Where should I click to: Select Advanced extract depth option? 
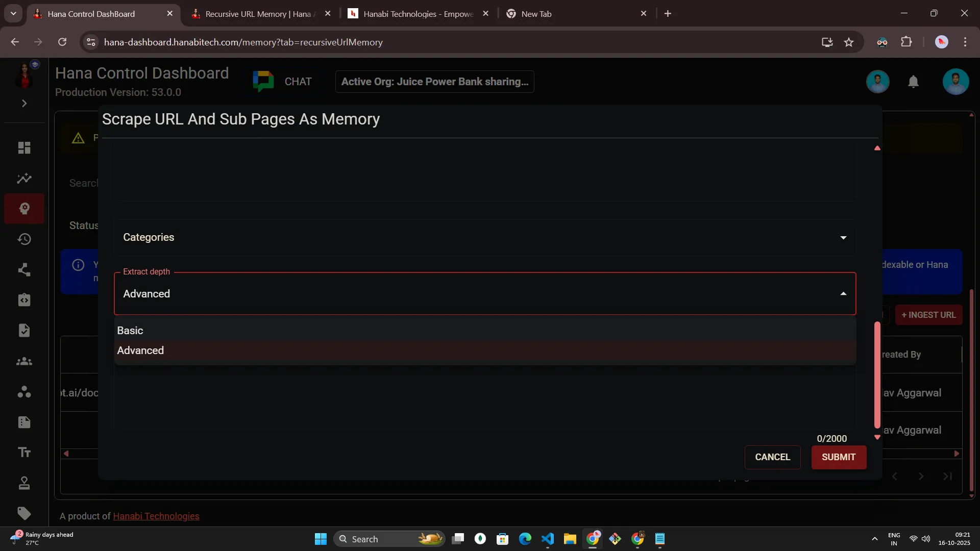point(140,350)
